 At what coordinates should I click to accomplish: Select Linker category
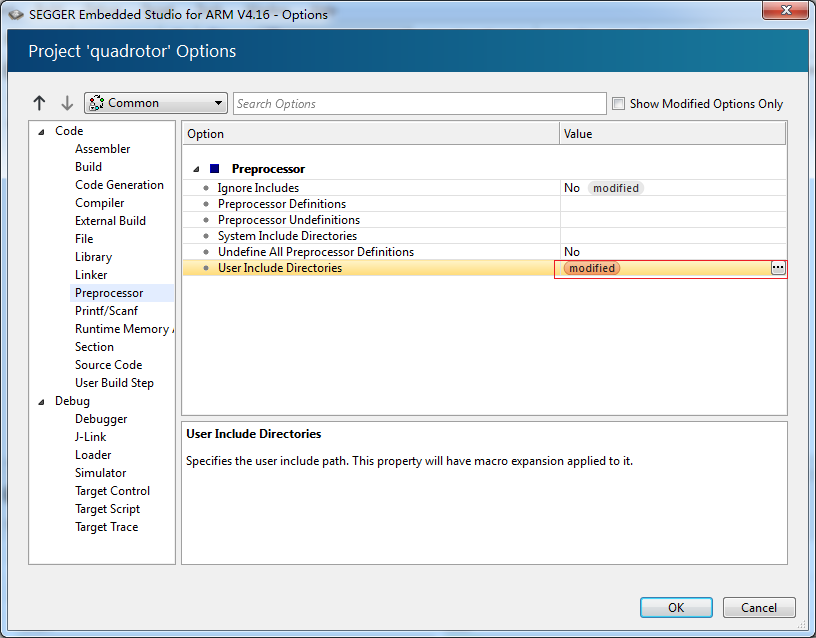click(x=91, y=275)
